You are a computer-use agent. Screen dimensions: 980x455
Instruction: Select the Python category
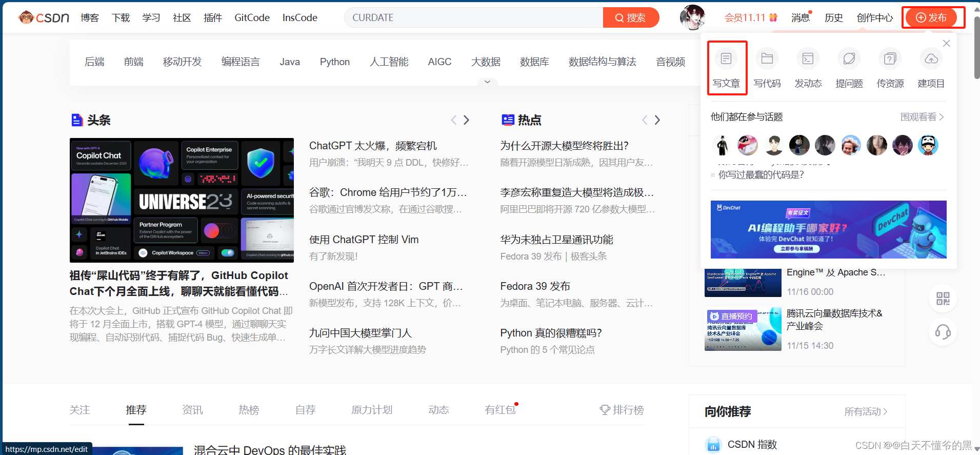pos(335,62)
